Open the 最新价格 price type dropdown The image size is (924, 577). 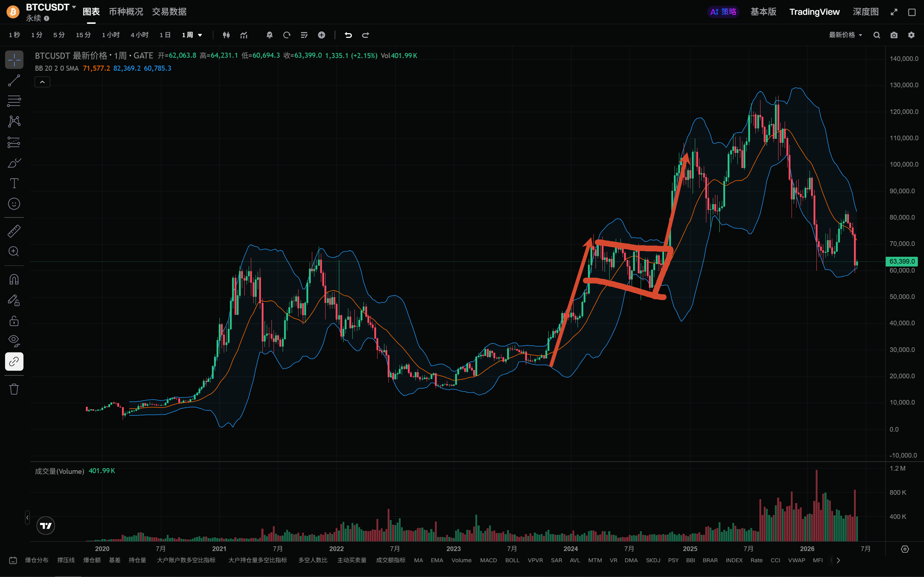(x=845, y=35)
